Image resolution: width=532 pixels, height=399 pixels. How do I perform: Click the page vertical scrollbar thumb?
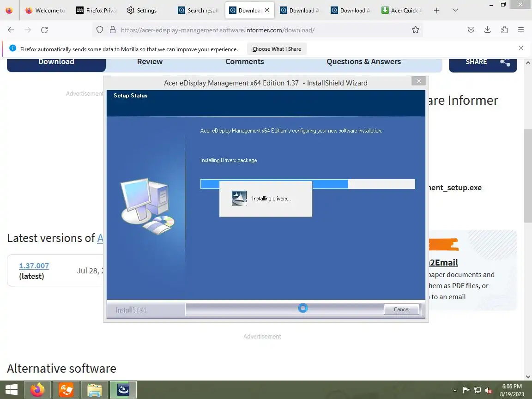pyautogui.click(x=527, y=176)
